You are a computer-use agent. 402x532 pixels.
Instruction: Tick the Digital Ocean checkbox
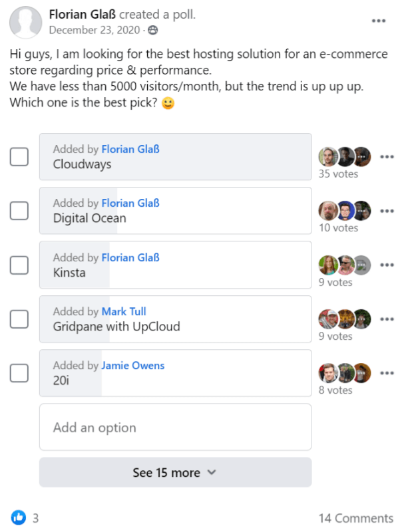[19, 211]
